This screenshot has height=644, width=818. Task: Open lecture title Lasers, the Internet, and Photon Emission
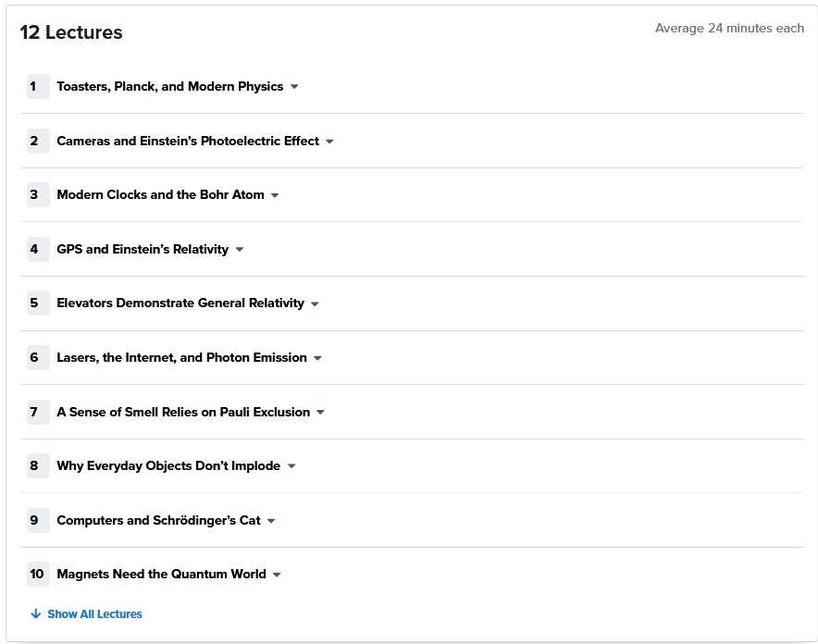[x=182, y=358]
